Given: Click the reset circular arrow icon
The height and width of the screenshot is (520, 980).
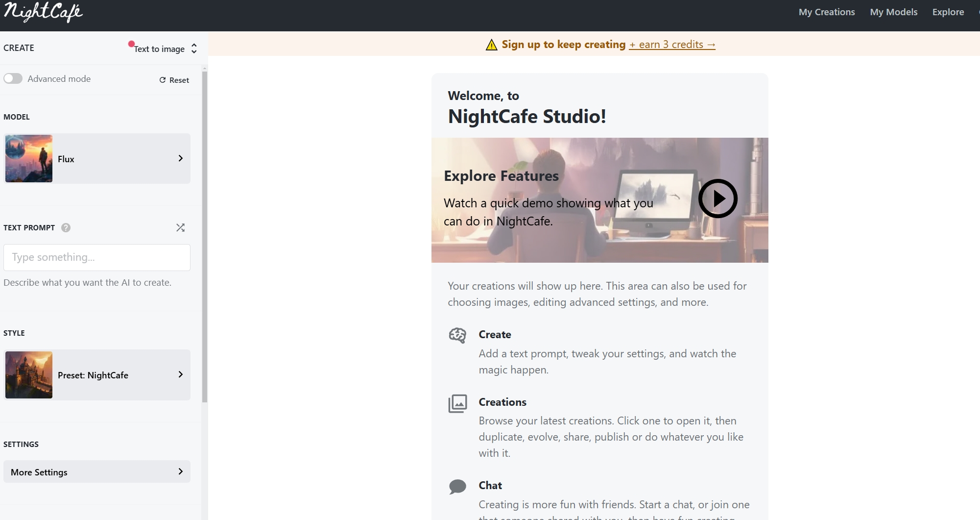Looking at the screenshot, I should [163, 80].
